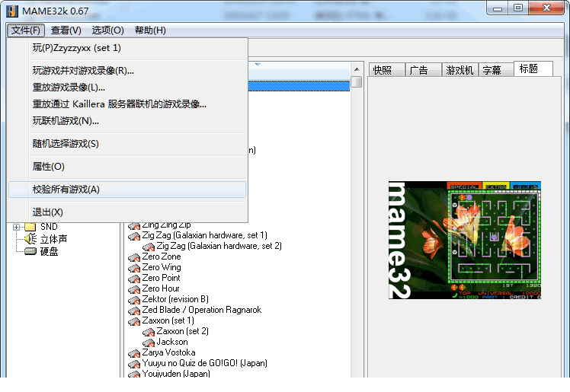Select Zig Zag (Galaxian hardware, set 1)
Image resolution: width=570 pixels, height=392 pixels.
point(205,235)
